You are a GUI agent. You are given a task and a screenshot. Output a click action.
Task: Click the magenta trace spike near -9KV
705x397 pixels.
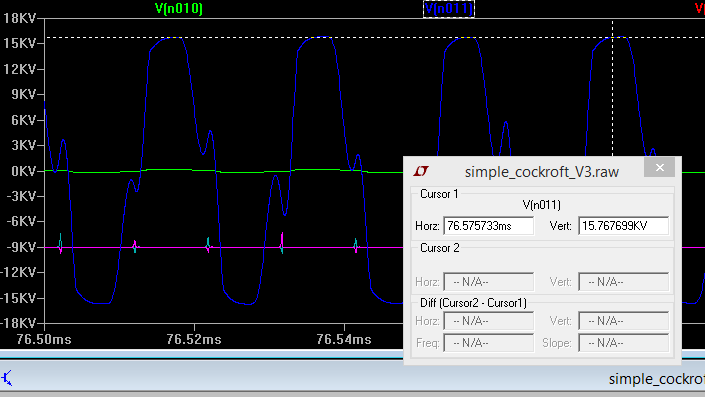pos(282,242)
